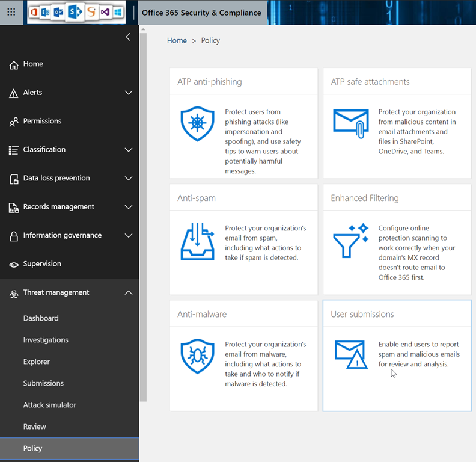Open the User submissions policy card title

click(x=362, y=314)
